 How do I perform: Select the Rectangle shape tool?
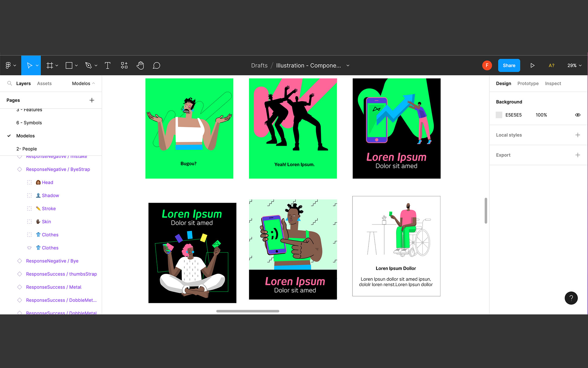[x=69, y=65]
